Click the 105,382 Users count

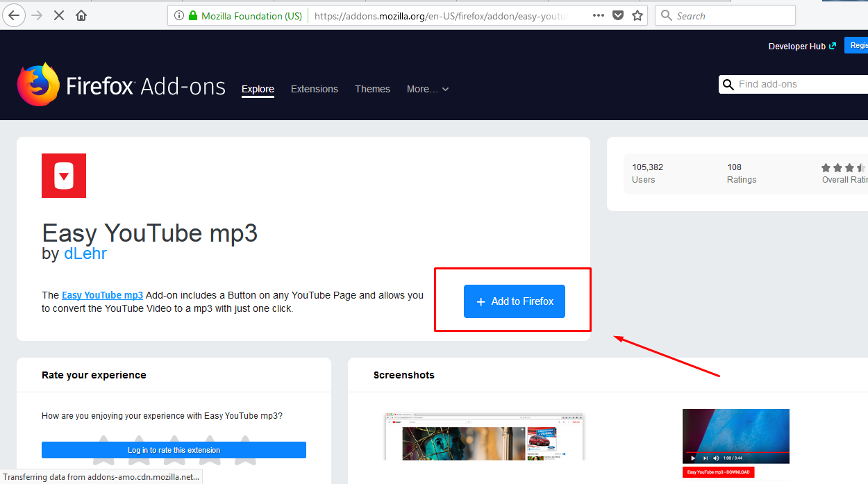647,167
